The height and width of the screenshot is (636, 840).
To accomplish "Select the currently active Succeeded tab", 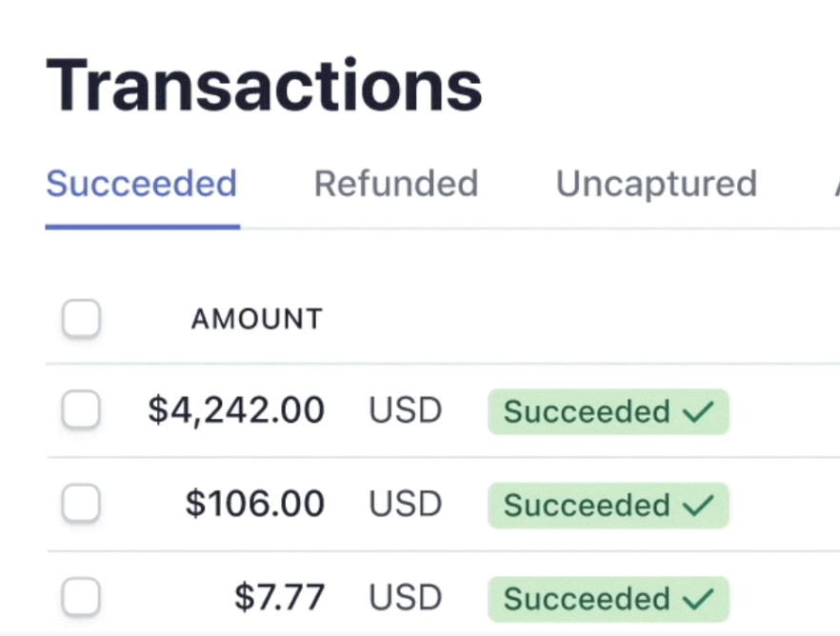I will 141,184.
